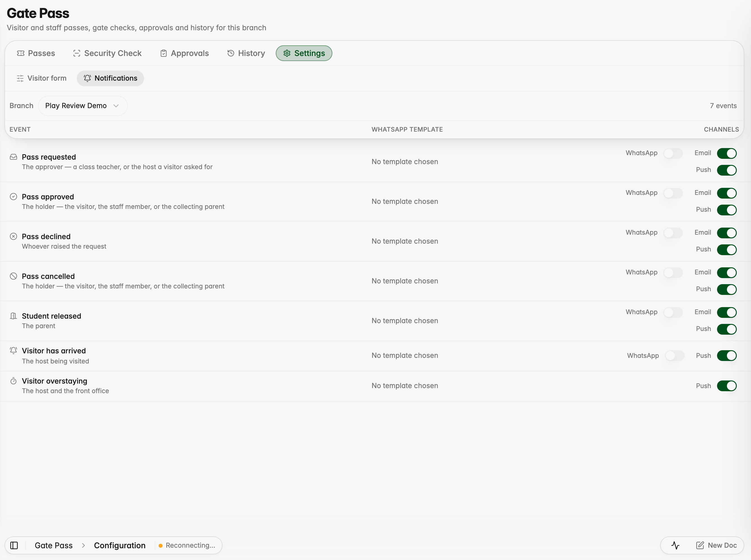Click the Gate Pass breadcrumb
The height and width of the screenshot is (560, 751).
pyautogui.click(x=54, y=545)
